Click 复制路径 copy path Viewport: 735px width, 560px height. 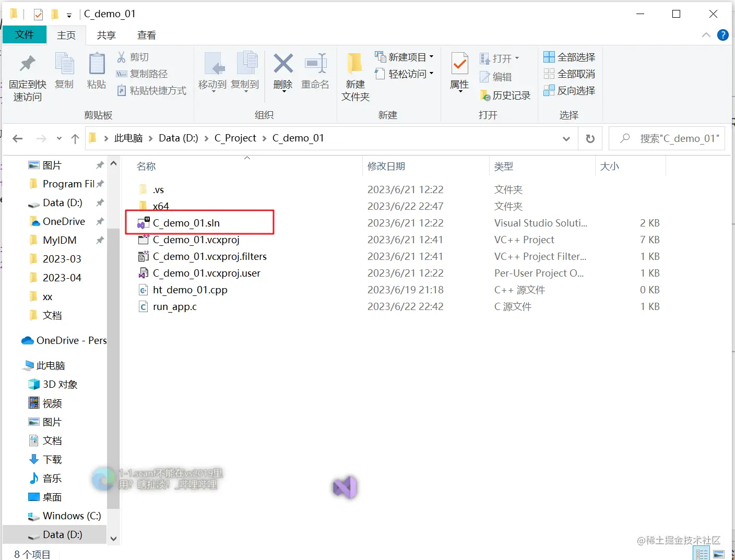[x=141, y=74]
